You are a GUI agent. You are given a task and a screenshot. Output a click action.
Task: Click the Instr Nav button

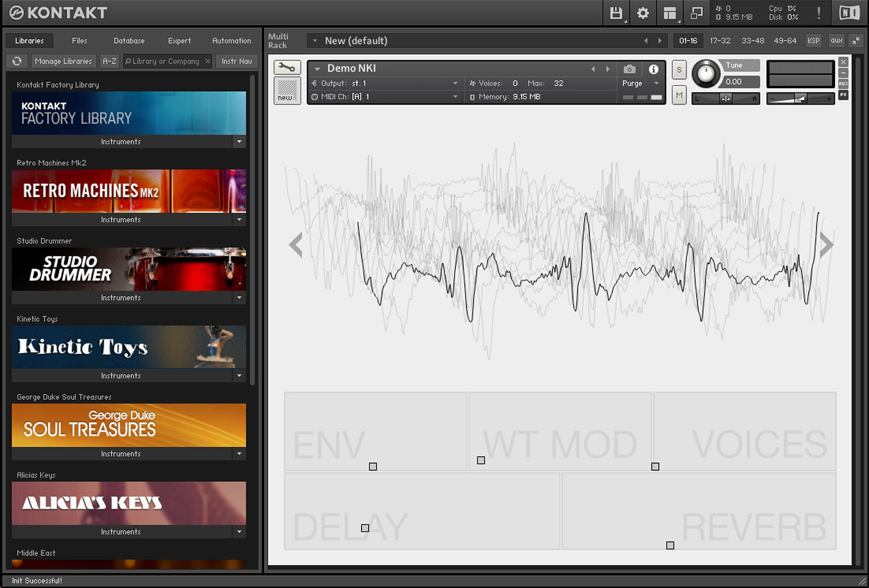click(237, 61)
